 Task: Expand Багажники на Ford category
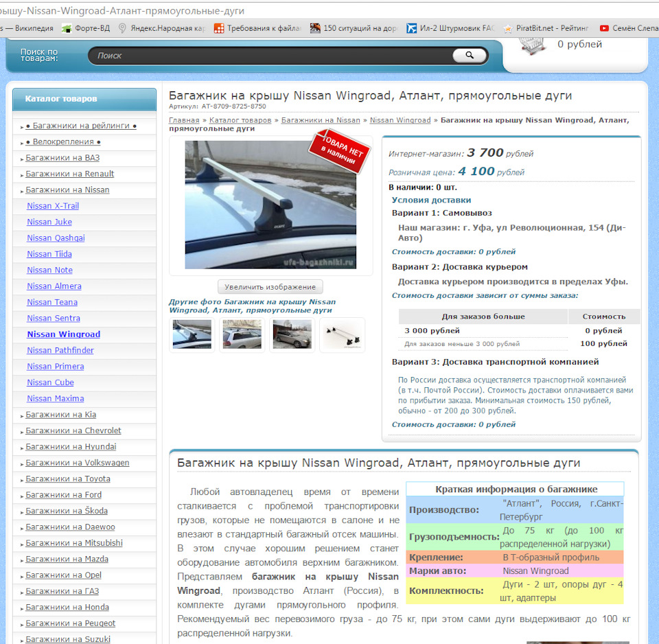(63, 495)
